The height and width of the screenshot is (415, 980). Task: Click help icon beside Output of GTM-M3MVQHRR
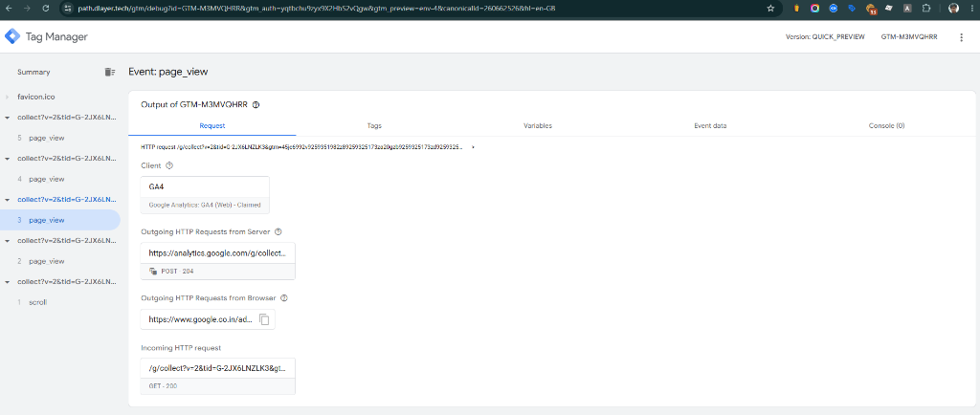click(256, 105)
